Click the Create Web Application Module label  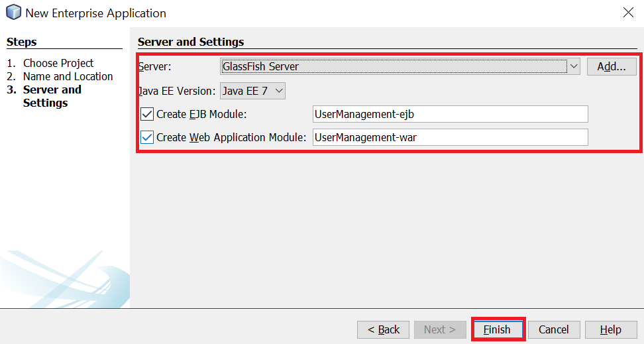[x=231, y=137]
